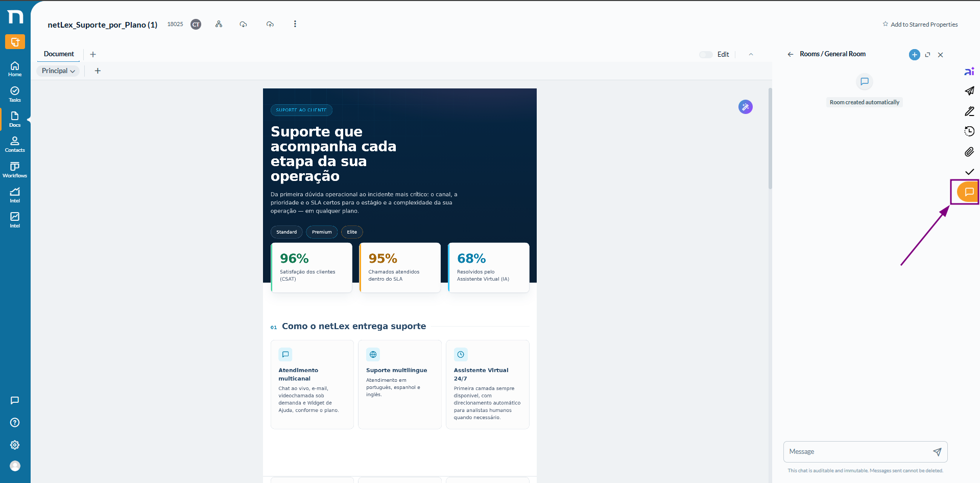Open the hierarchy structure icon in the header
980x483 pixels.
(219, 24)
